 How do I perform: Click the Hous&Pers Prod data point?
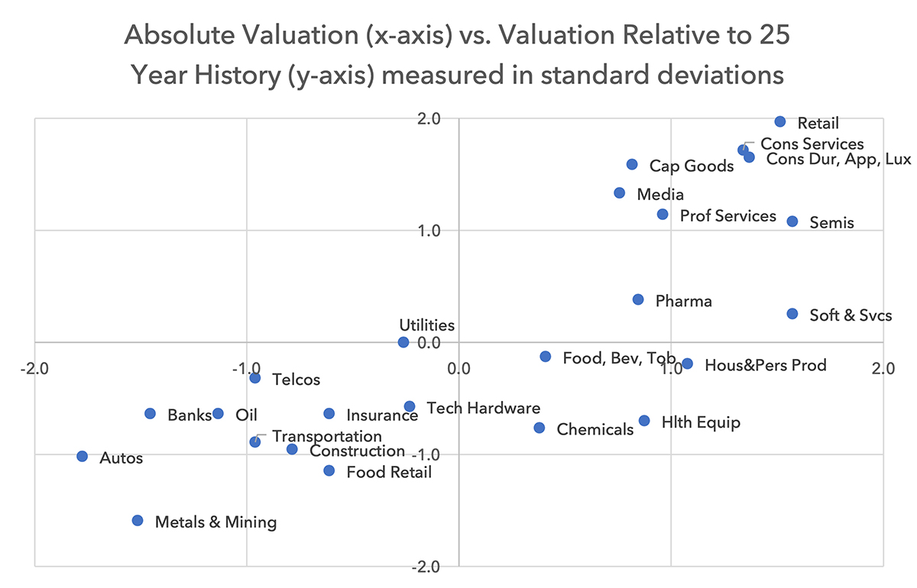tap(687, 363)
